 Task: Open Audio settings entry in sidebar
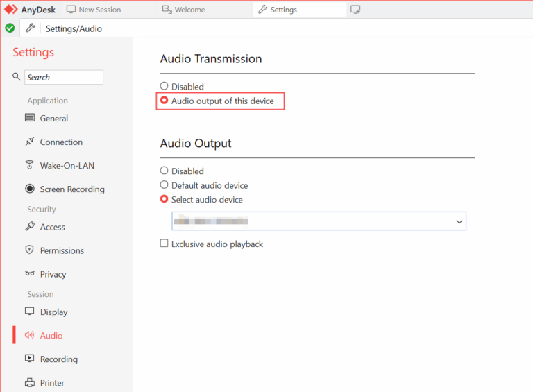click(x=51, y=336)
